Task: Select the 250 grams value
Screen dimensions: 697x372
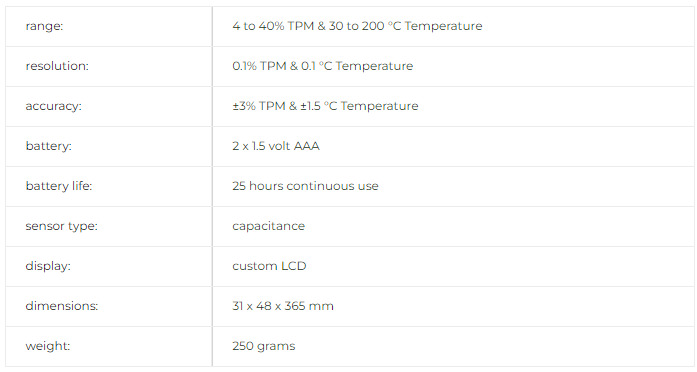Action: tap(264, 346)
